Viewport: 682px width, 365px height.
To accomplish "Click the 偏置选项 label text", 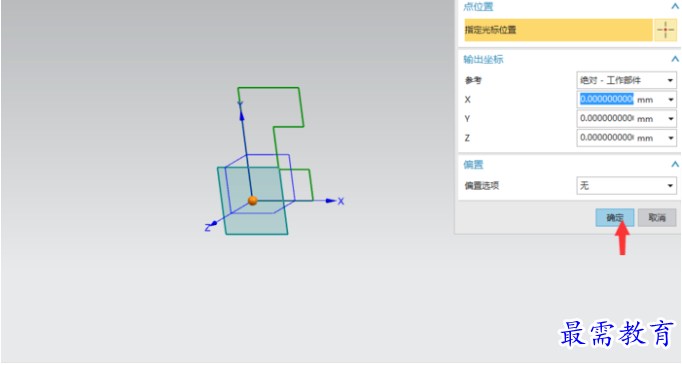I will 481,186.
